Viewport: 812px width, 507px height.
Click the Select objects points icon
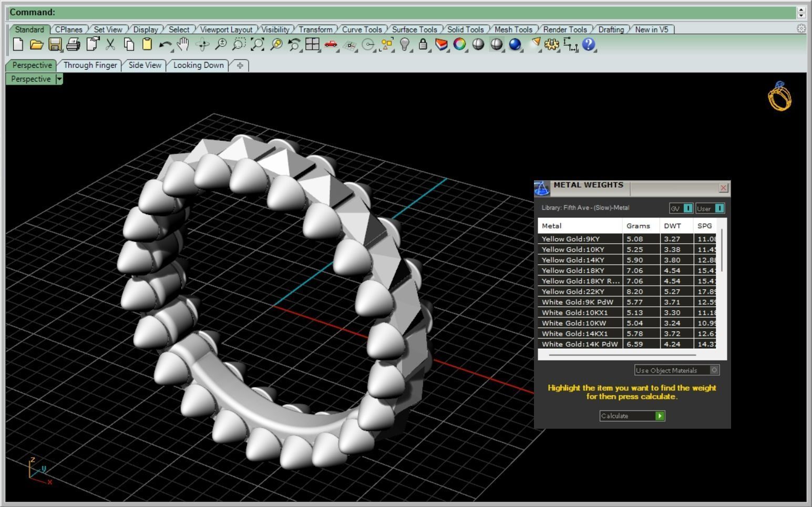coord(387,45)
